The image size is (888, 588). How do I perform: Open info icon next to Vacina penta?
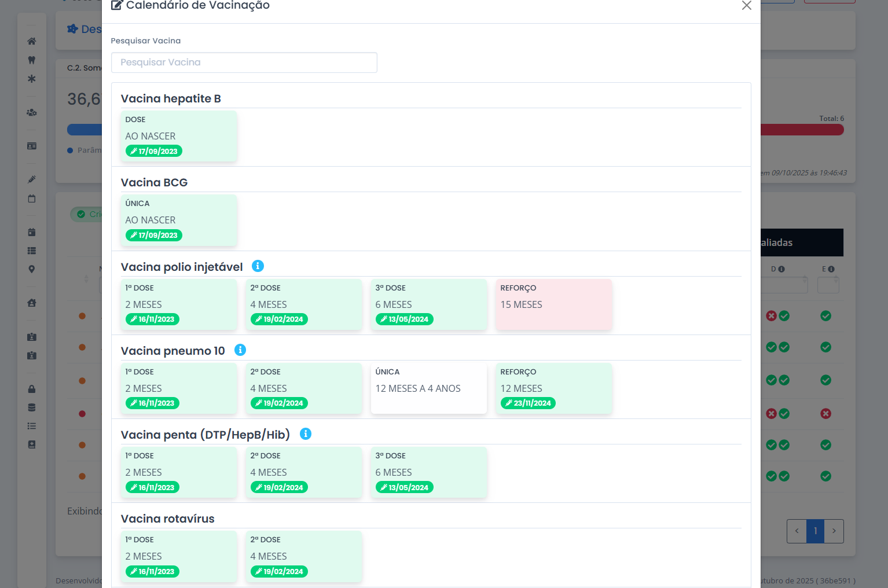(x=306, y=434)
